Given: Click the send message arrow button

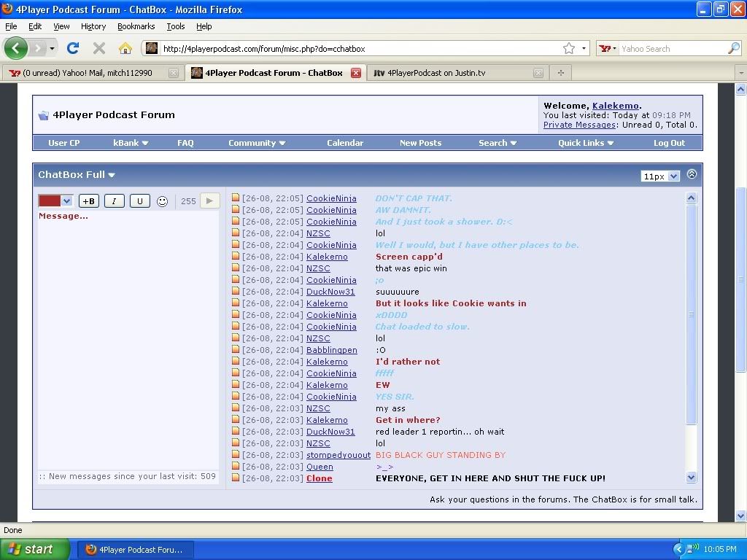Looking at the screenshot, I should point(209,201).
